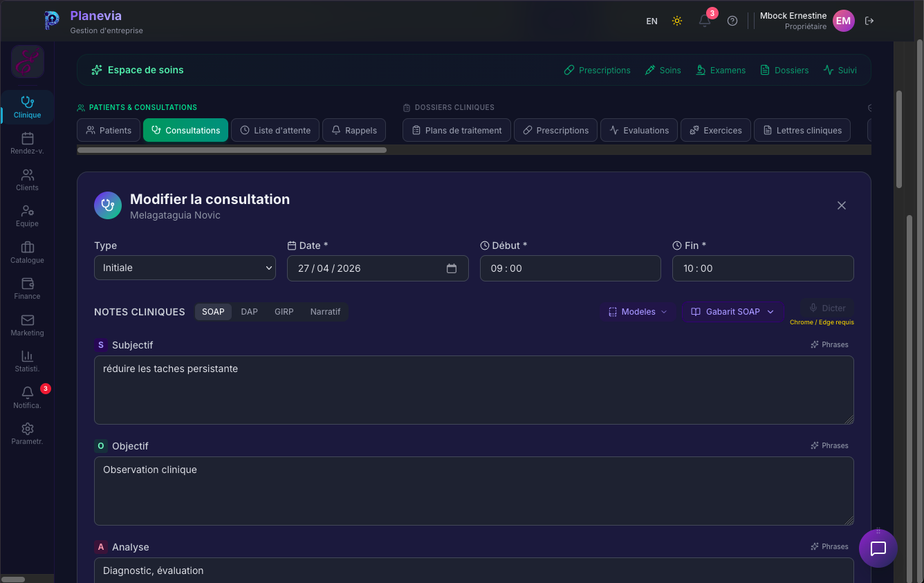Toggle the light/dark theme sun icon
924x583 pixels.
[x=677, y=21]
